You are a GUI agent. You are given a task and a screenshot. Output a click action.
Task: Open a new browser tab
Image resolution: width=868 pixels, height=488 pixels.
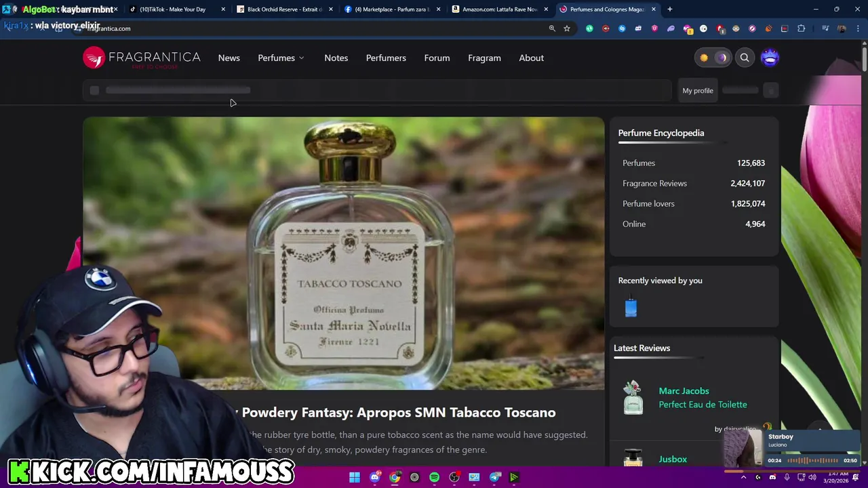tap(669, 9)
